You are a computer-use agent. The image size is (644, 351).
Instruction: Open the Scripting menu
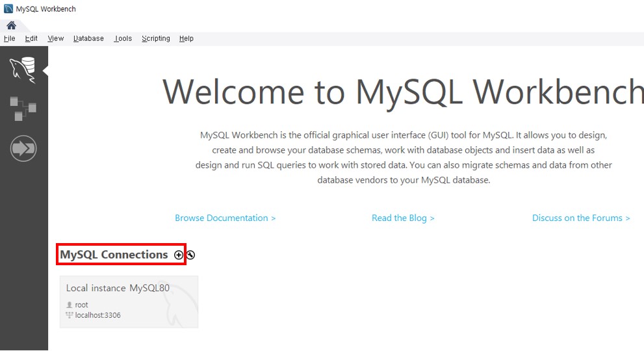coord(156,38)
